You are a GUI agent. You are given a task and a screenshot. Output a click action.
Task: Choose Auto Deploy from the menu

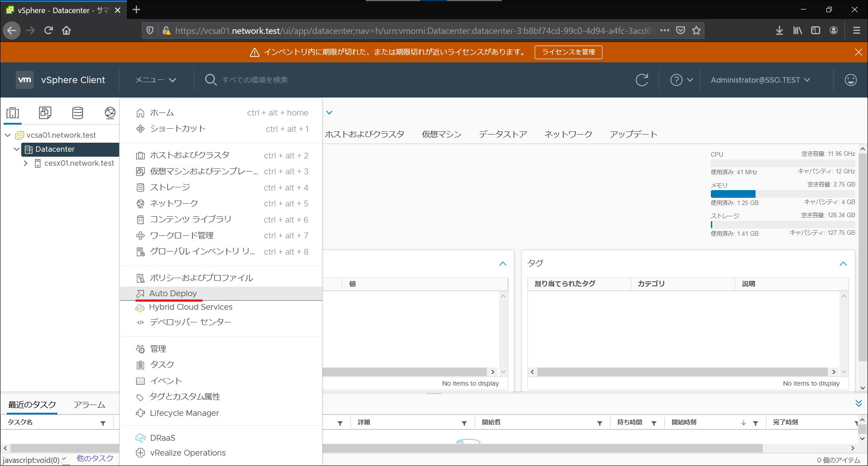[x=221, y=294]
